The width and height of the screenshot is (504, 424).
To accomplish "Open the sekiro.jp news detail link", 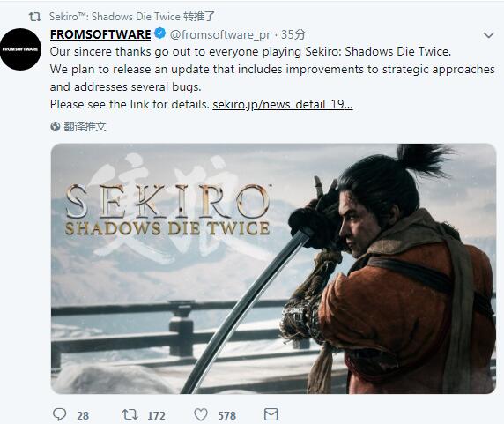I will 283,105.
